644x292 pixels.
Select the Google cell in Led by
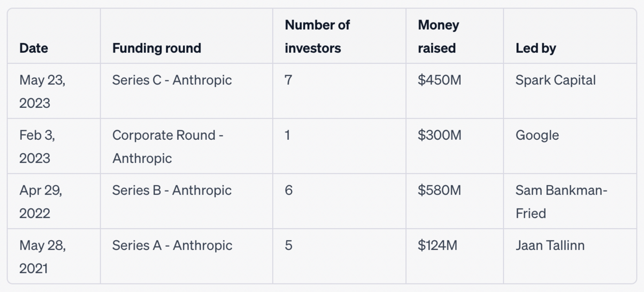[x=537, y=135]
